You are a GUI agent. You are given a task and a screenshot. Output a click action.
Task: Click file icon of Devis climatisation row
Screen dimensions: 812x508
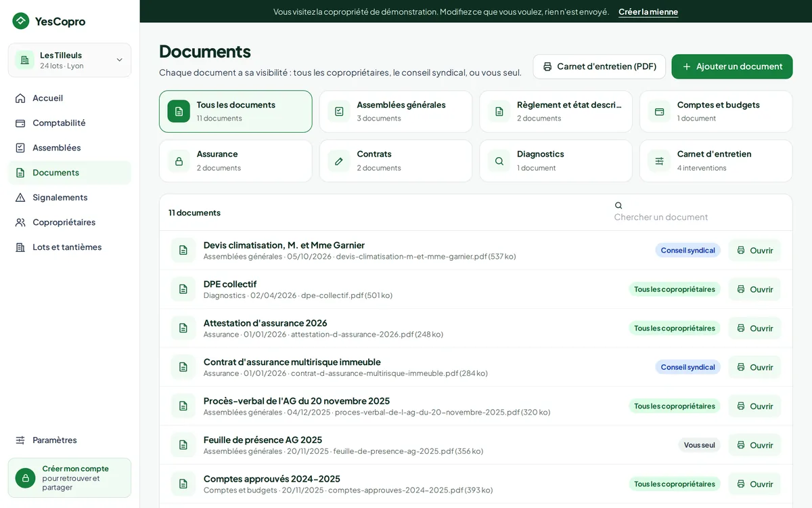coord(183,250)
